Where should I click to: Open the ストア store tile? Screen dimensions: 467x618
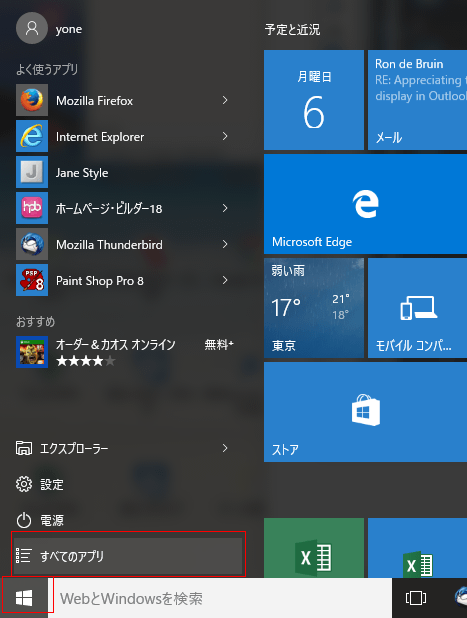365,412
